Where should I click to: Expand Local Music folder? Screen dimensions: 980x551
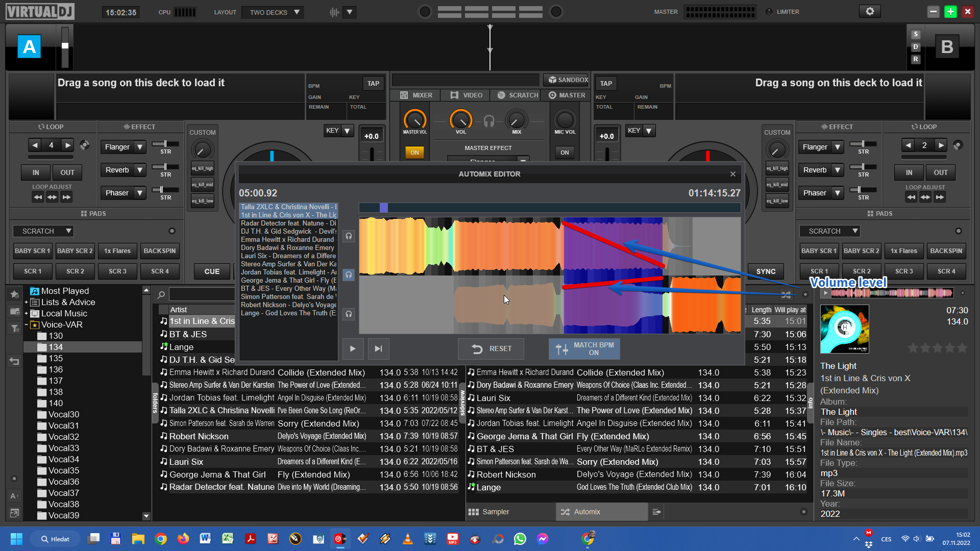tap(26, 313)
